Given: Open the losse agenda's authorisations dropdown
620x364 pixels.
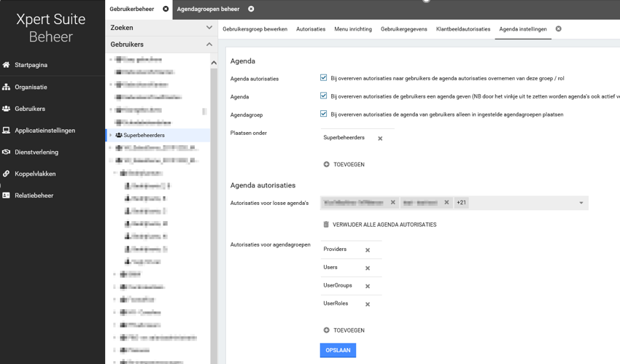Looking at the screenshot, I should pos(581,203).
